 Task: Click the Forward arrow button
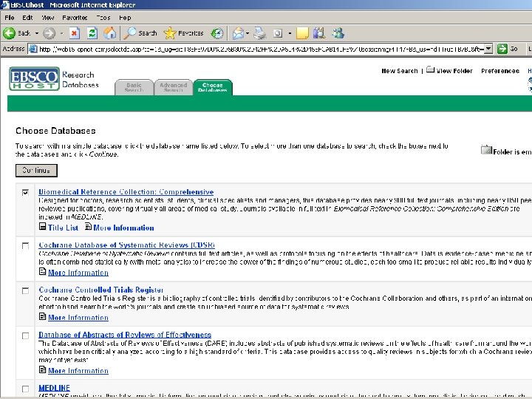tap(50, 33)
